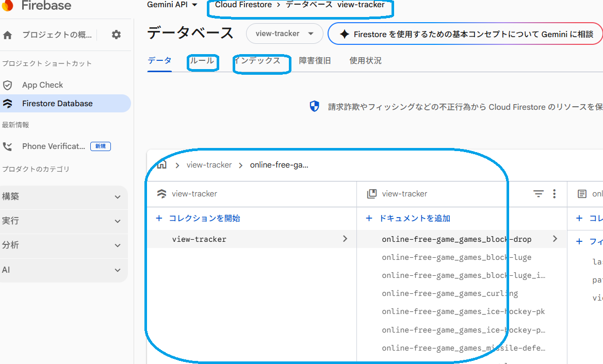Screen dimensions: 603x364
Task: Open the Gemini API dropdown
Action: [171, 5]
